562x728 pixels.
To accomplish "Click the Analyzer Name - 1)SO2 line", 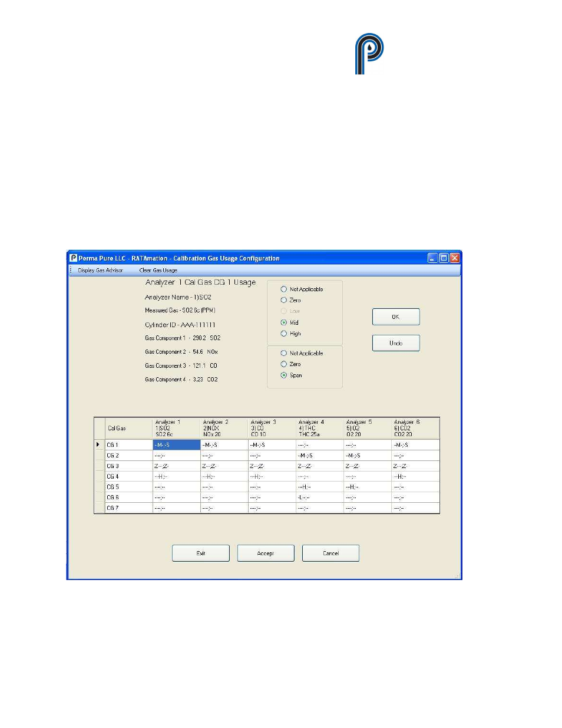I will (178, 297).
